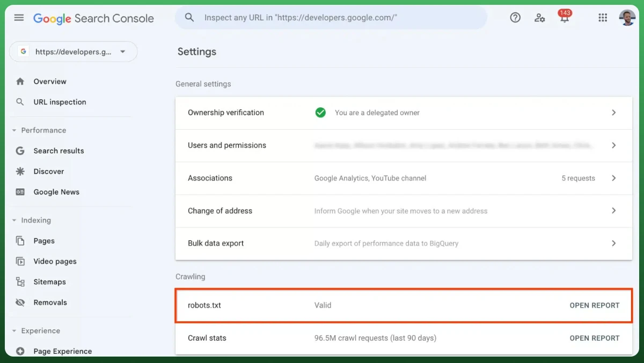644x363 pixels.
Task: Click the green ownership verified checkmark
Action: point(320,113)
